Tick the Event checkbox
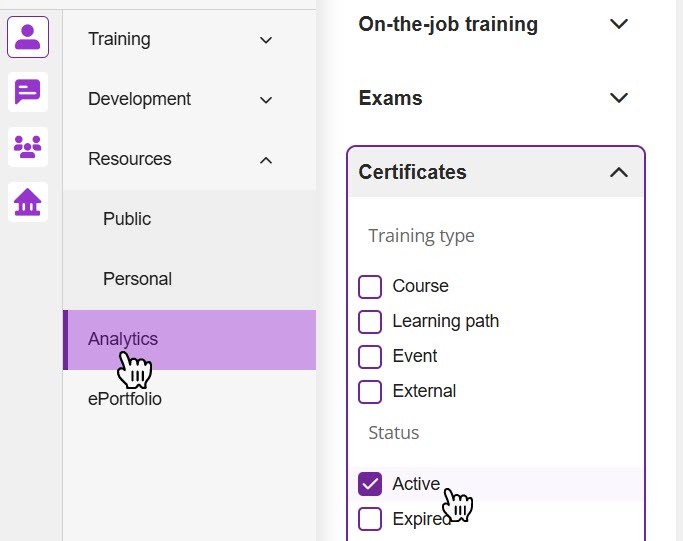 click(370, 357)
